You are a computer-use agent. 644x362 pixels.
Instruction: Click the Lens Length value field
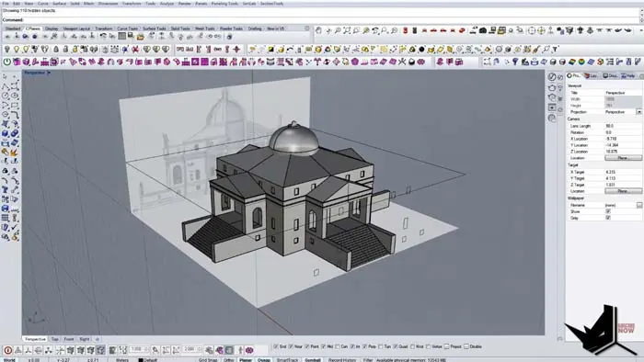click(x=623, y=126)
